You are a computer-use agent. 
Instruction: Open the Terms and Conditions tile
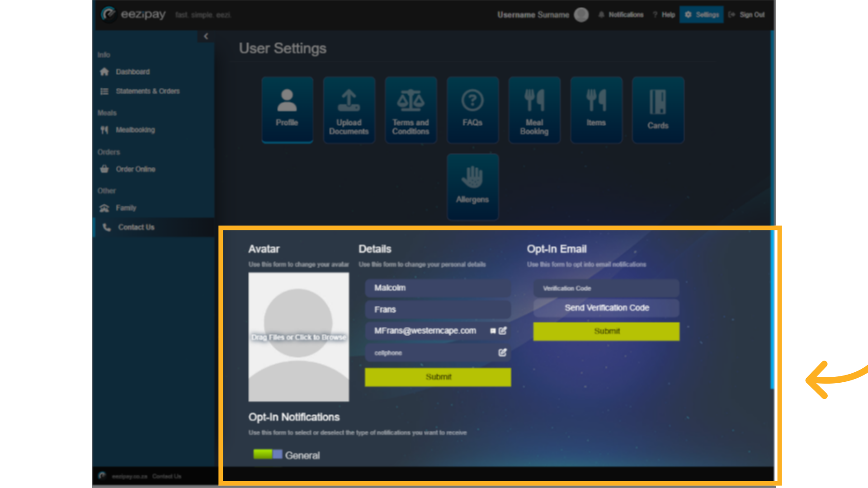click(410, 109)
